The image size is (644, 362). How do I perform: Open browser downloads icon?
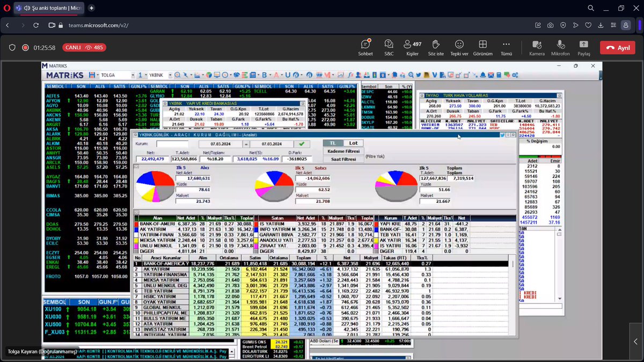[601, 25]
